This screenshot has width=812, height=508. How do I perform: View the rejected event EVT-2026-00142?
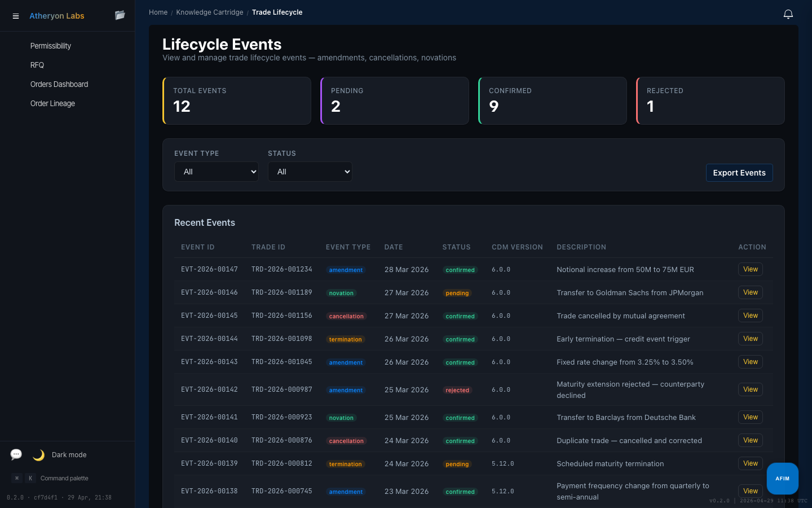click(751, 389)
